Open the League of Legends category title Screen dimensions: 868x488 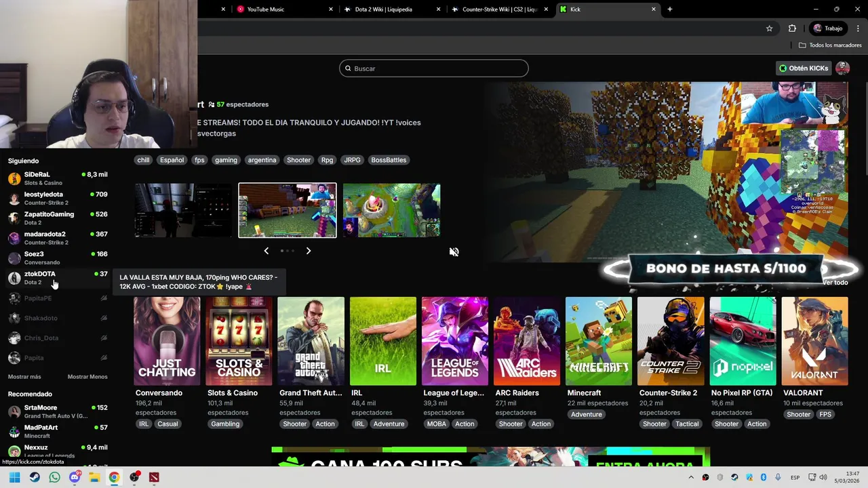(x=454, y=392)
